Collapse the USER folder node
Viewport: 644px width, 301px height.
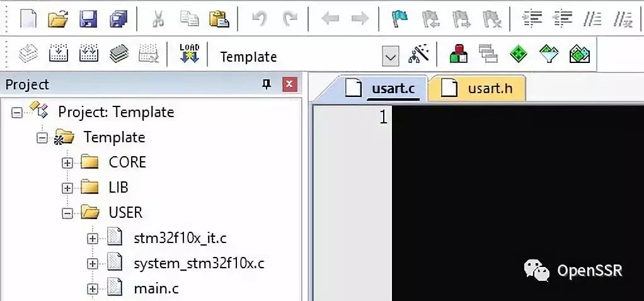click(x=67, y=213)
